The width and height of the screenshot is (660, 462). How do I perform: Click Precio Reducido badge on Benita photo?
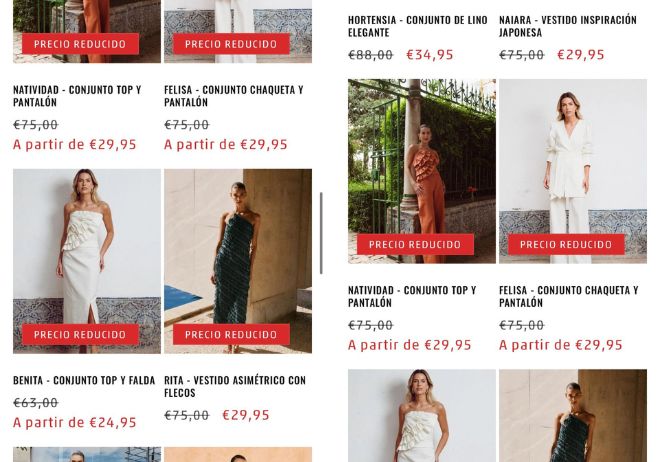(80, 335)
